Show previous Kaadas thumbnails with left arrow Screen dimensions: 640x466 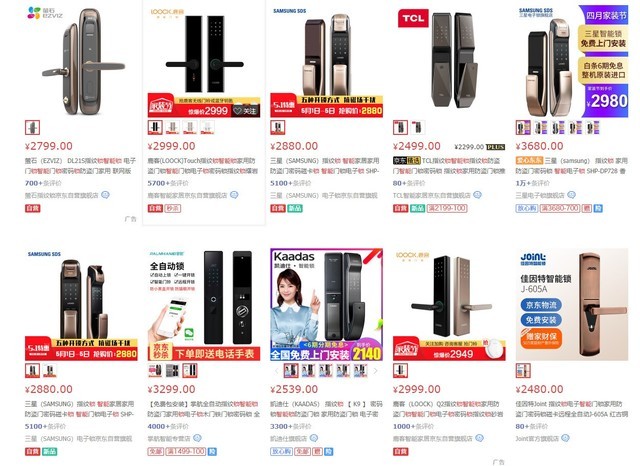276,371
